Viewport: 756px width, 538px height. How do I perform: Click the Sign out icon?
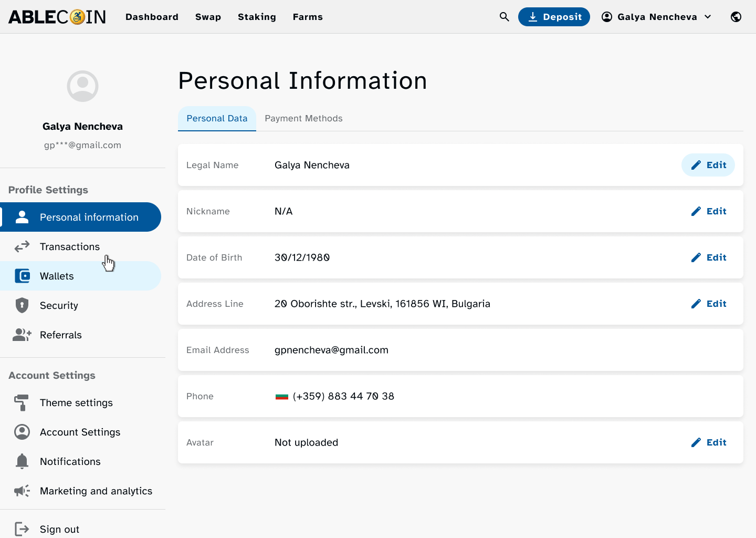(22, 529)
